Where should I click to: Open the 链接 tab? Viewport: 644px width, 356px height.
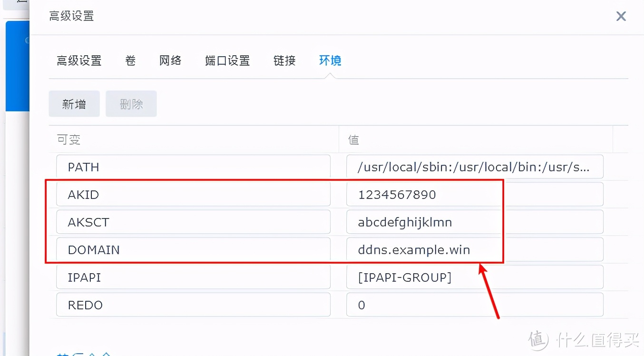click(x=284, y=60)
